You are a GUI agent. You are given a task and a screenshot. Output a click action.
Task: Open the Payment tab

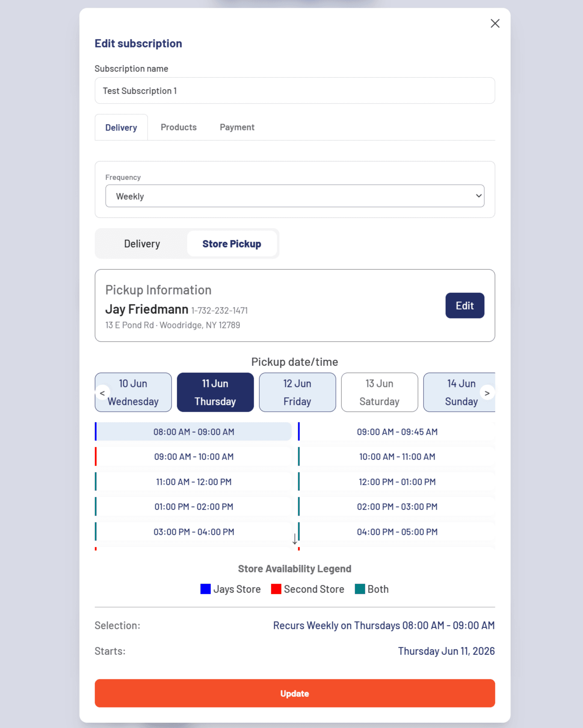coord(237,127)
